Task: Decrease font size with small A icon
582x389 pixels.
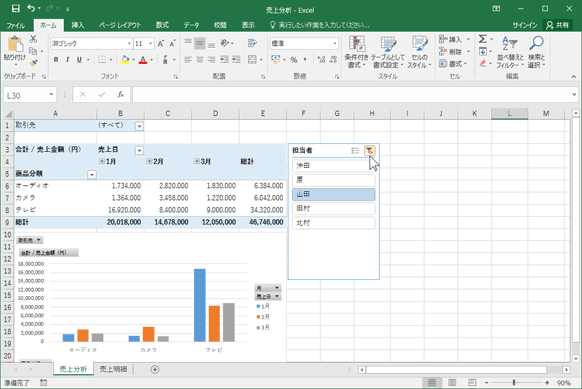Action: click(172, 44)
